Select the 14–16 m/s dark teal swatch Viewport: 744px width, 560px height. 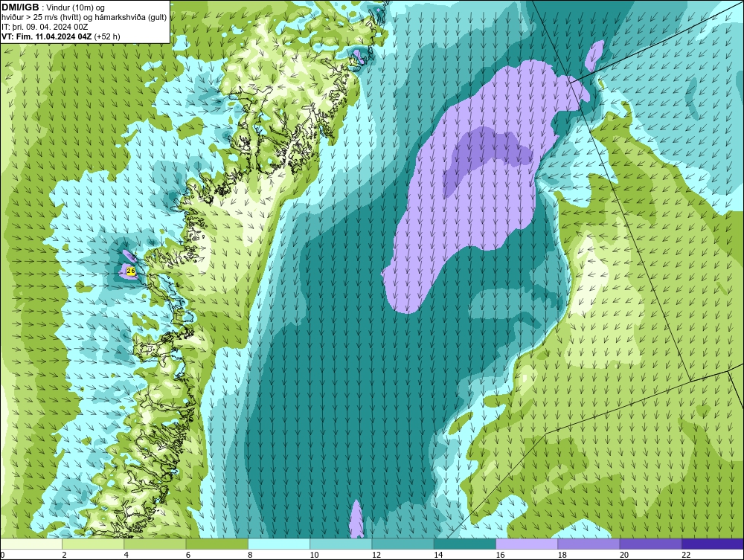pos(464,544)
